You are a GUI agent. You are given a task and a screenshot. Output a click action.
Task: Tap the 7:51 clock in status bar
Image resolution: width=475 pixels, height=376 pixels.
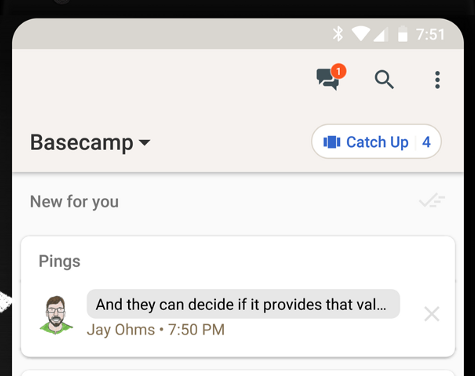tap(430, 34)
